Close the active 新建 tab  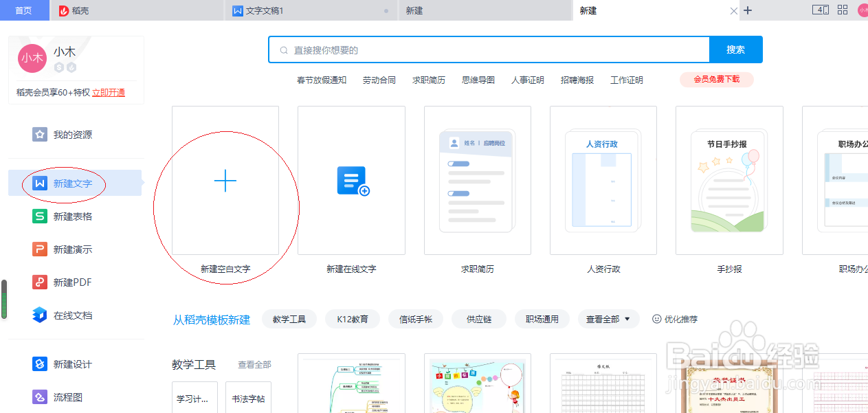coord(734,11)
